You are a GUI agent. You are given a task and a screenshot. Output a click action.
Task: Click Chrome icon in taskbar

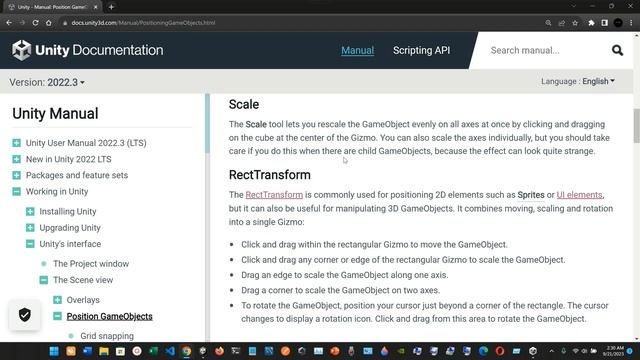pos(187,351)
